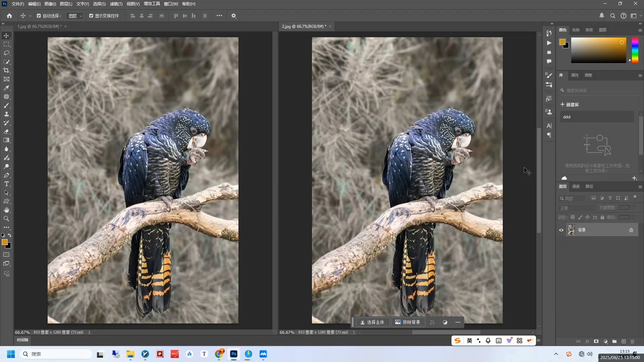This screenshot has height=362, width=644.
Task: Uncheck the 自动选择 checkbox
Action: (39, 16)
